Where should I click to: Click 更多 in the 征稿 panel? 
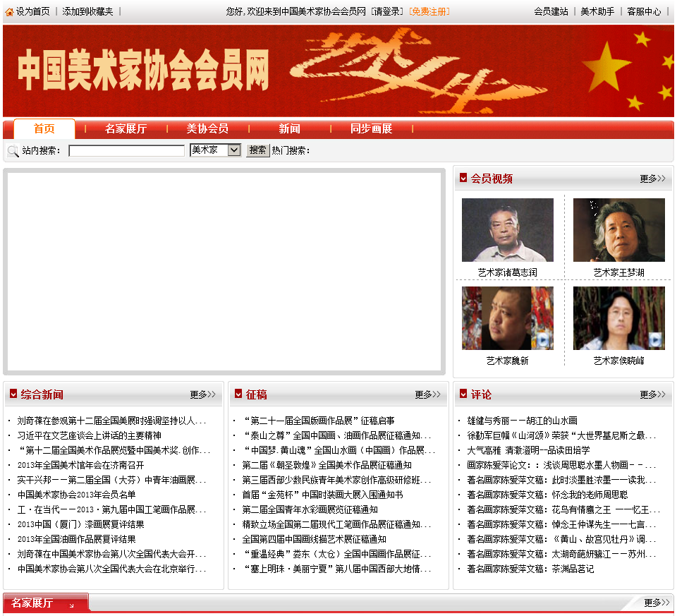tap(427, 394)
